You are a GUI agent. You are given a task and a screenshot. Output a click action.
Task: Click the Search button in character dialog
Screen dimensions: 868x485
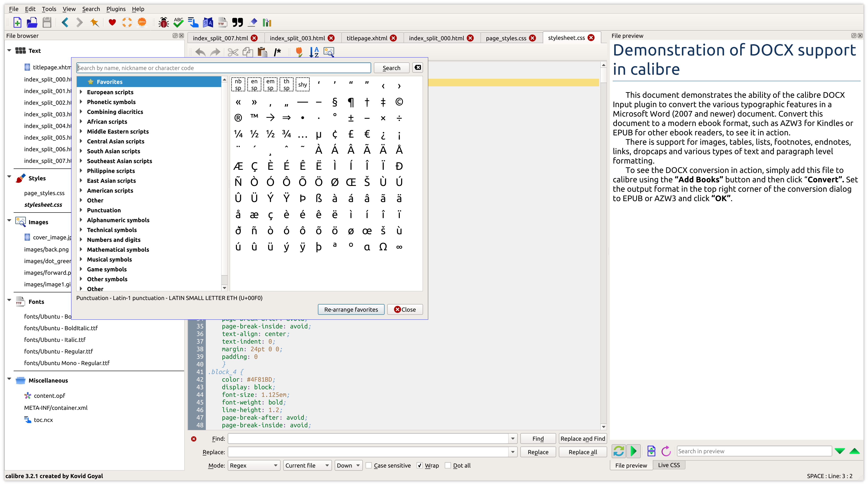[x=391, y=68]
